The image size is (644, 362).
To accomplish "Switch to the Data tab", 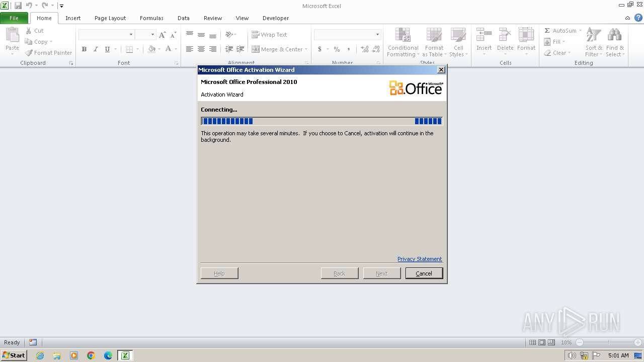I will point(184,18).
